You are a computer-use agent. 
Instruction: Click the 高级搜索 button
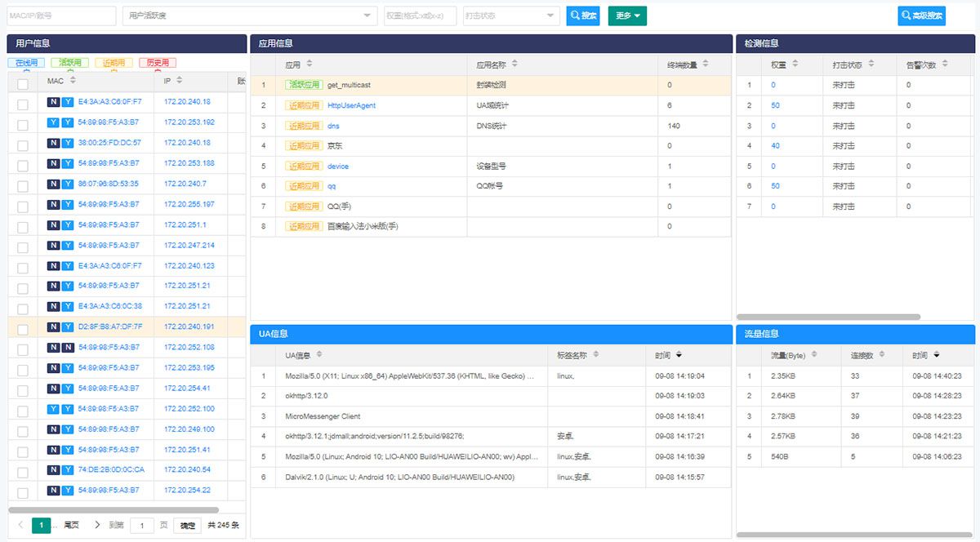coord(921,16)
